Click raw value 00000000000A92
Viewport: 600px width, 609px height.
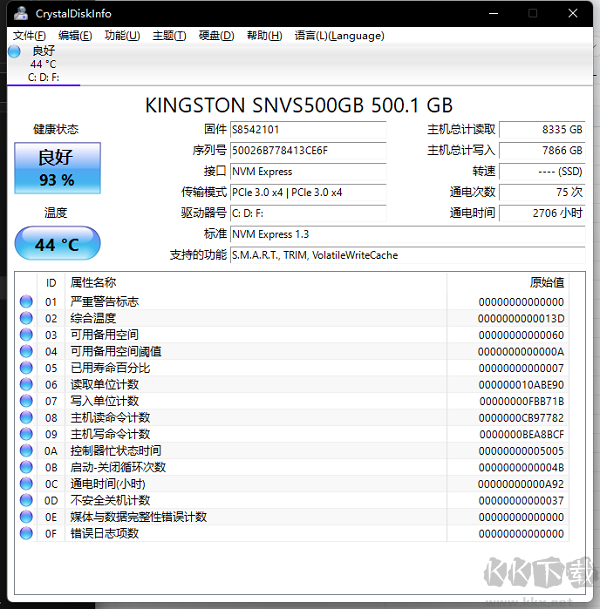pos(521,484)
